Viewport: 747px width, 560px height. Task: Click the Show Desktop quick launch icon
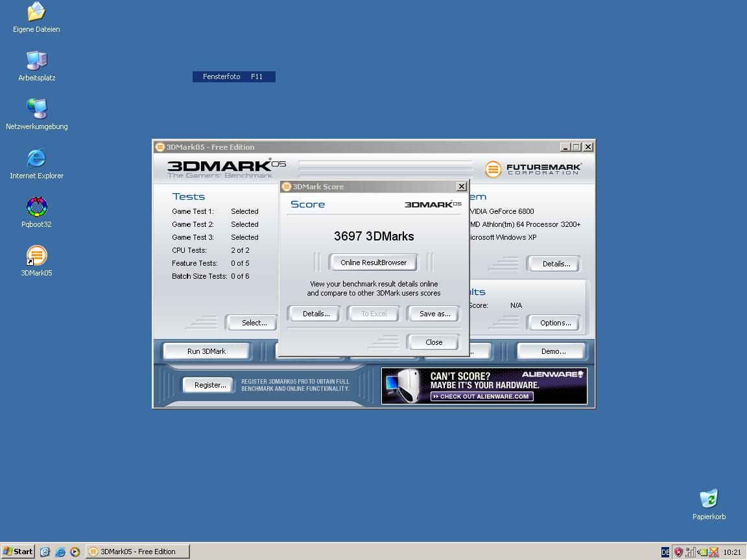pyautogui.click(x=45, y=552)
